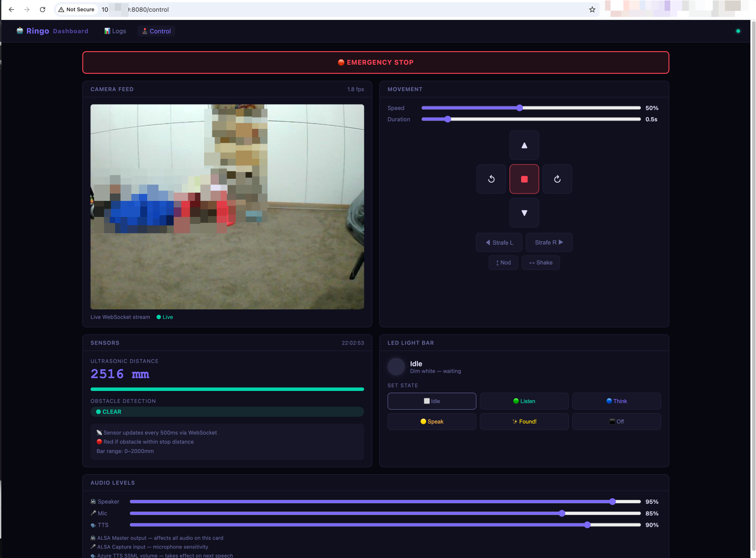Image resolution: width=756 pixels, height=558 pixels.
Task: Click the CLEAR obstacle status bar
Action: tap(227, 412)
